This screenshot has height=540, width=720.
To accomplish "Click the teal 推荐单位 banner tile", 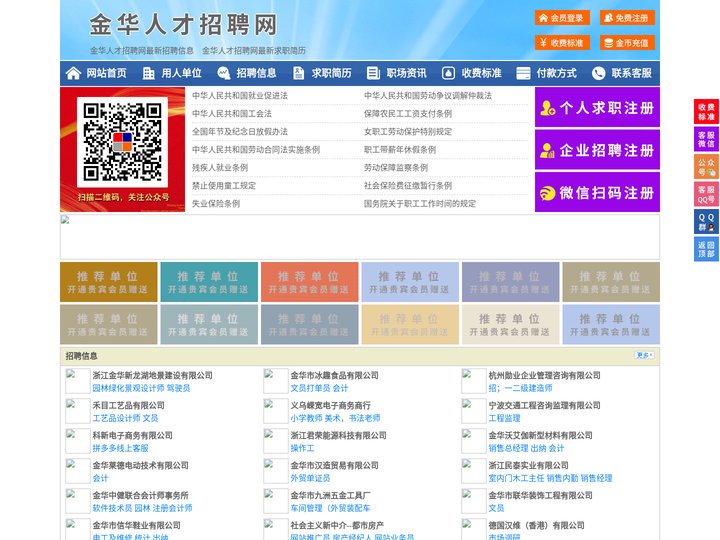I will [209, 282].
